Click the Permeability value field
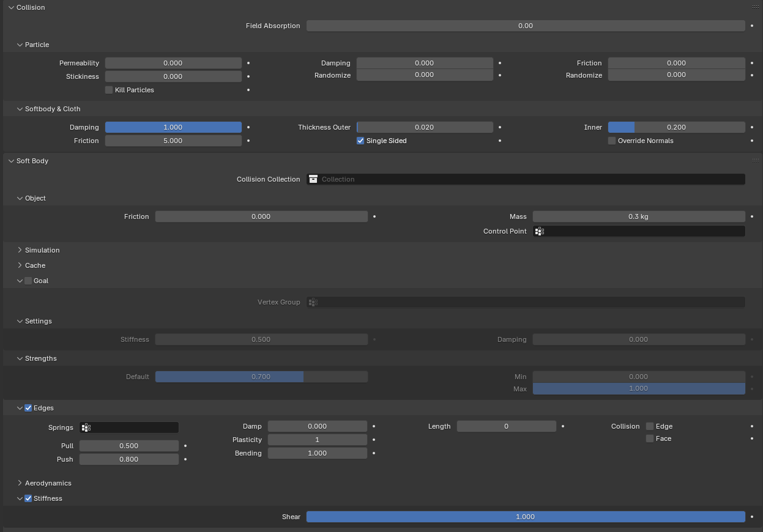 click(173, 63)
